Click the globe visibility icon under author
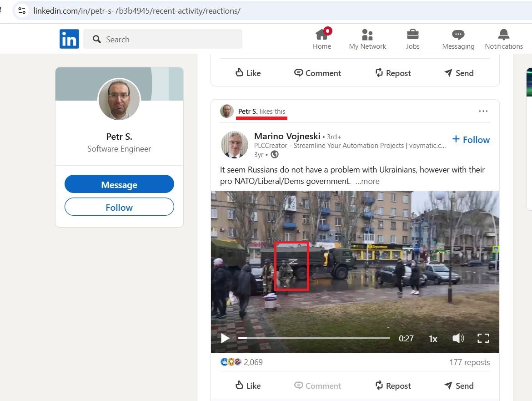The image size is (532, 401). 275,154
